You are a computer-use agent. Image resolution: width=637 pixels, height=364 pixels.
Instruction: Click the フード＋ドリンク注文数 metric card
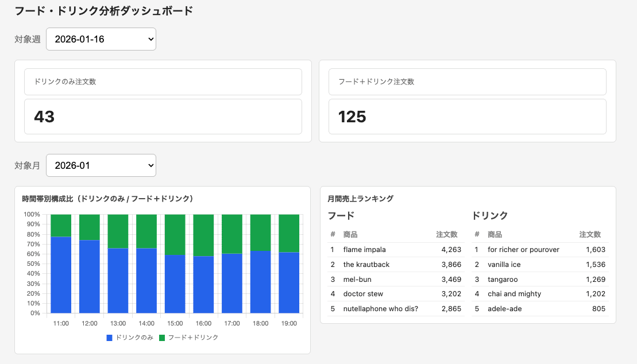(x=468, y=101)
